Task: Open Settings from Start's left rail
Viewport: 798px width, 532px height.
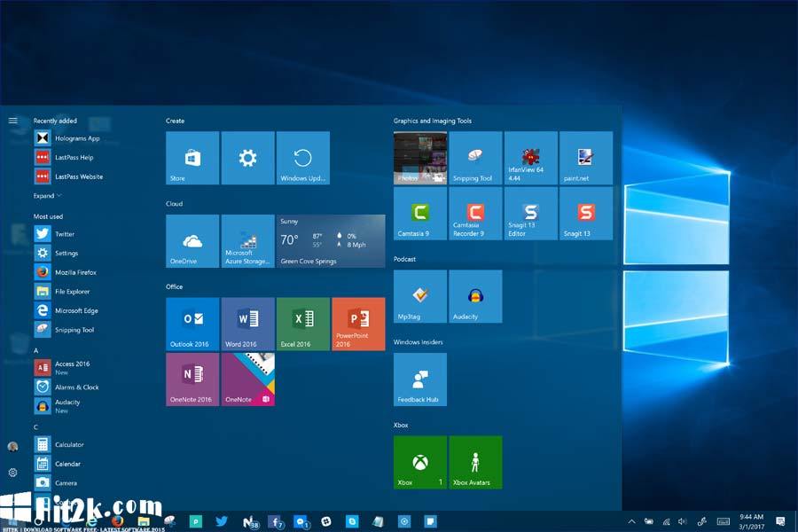Action: (13, 473)
